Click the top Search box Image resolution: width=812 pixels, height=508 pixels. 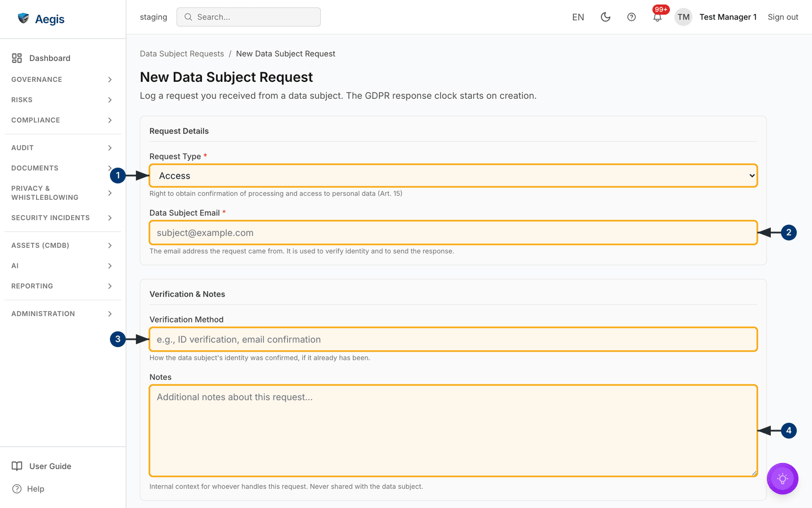[x=249, y=17]
